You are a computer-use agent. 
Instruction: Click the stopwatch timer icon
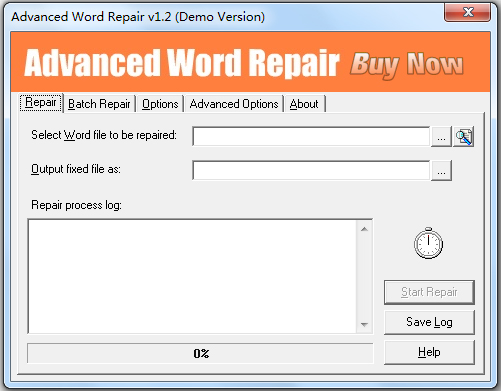pyautogui.click(x=428, y=243)
